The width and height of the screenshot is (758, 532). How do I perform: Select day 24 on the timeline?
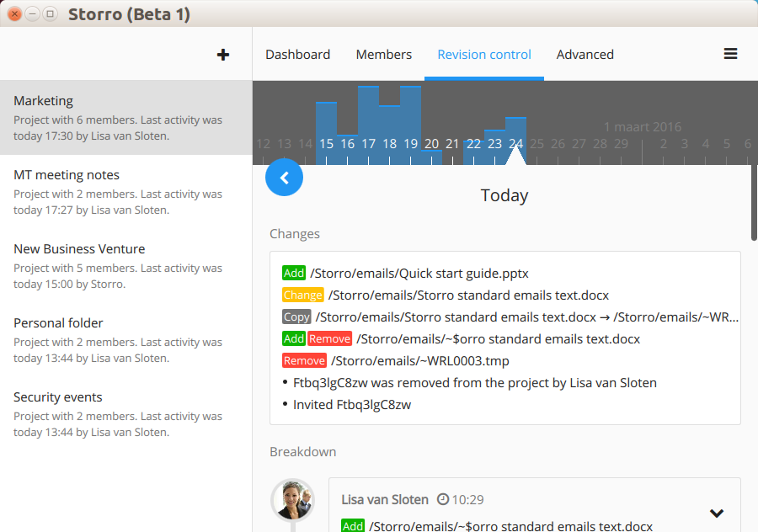coord(515,143)
